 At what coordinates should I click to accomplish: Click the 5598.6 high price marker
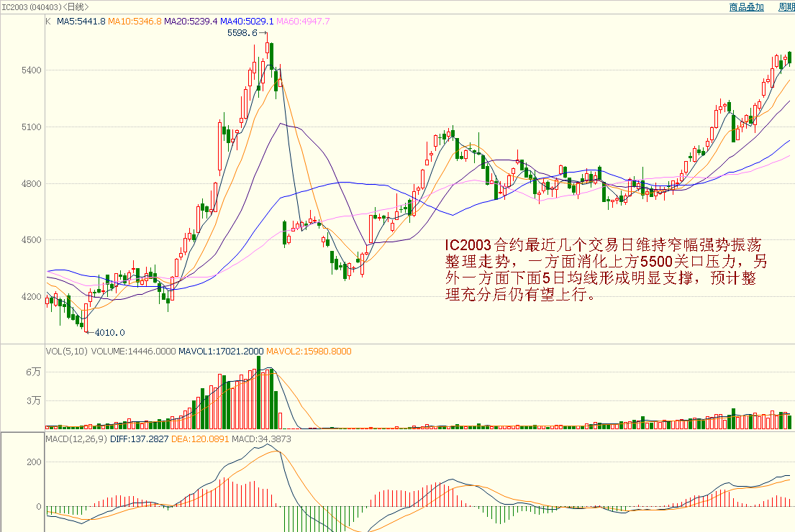242,33
